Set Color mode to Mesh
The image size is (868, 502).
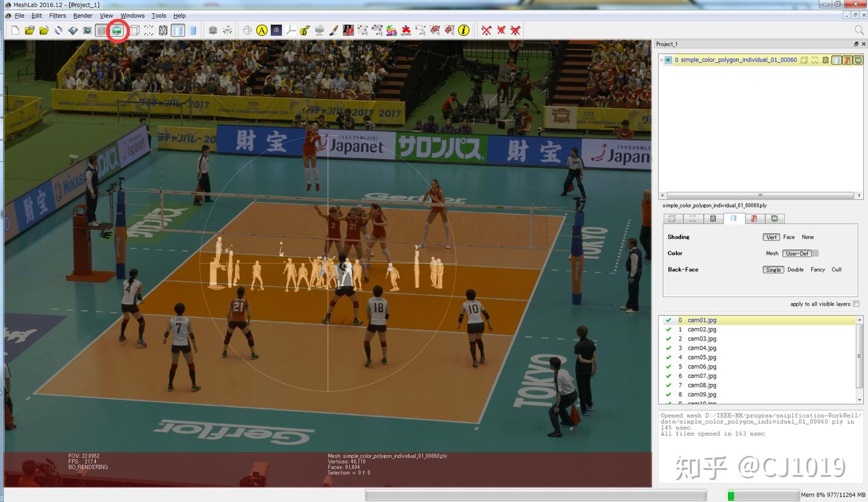pos(772,254)
